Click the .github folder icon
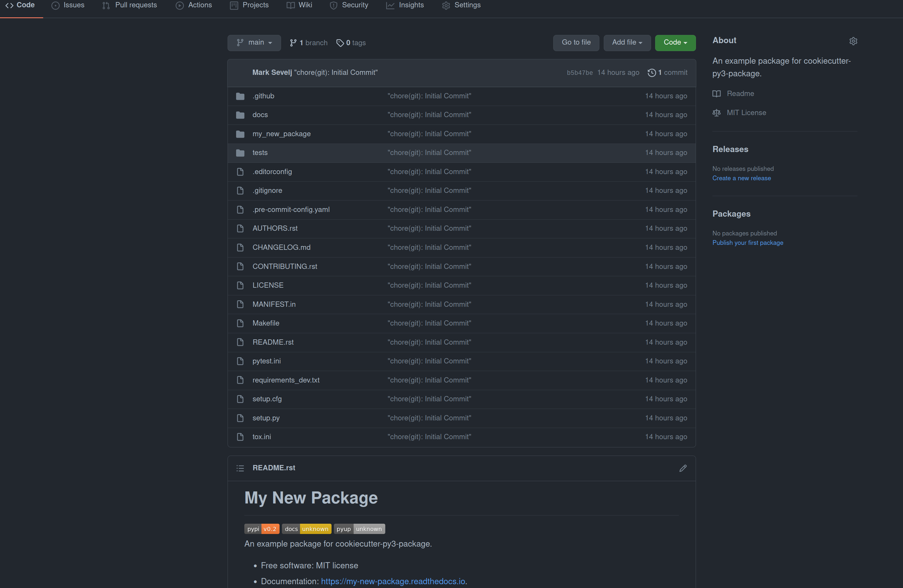 (240, 96)
